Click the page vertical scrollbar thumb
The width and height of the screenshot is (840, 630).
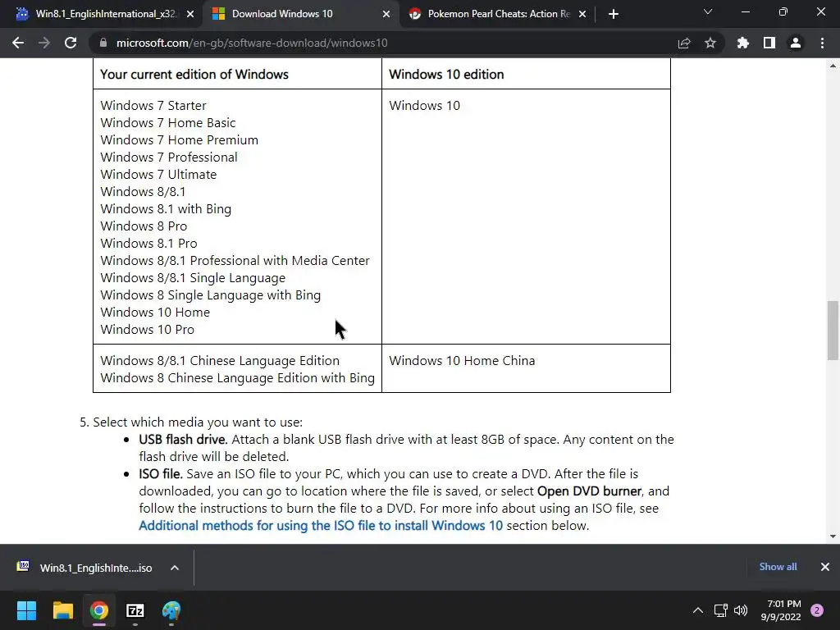tap(833, 331)
